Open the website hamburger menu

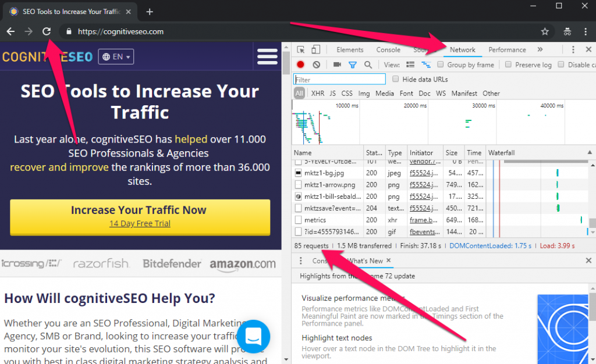(267, 56)
